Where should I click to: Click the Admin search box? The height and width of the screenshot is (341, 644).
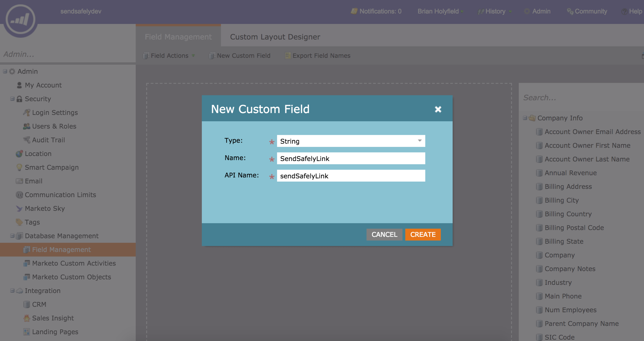[68, 54]
